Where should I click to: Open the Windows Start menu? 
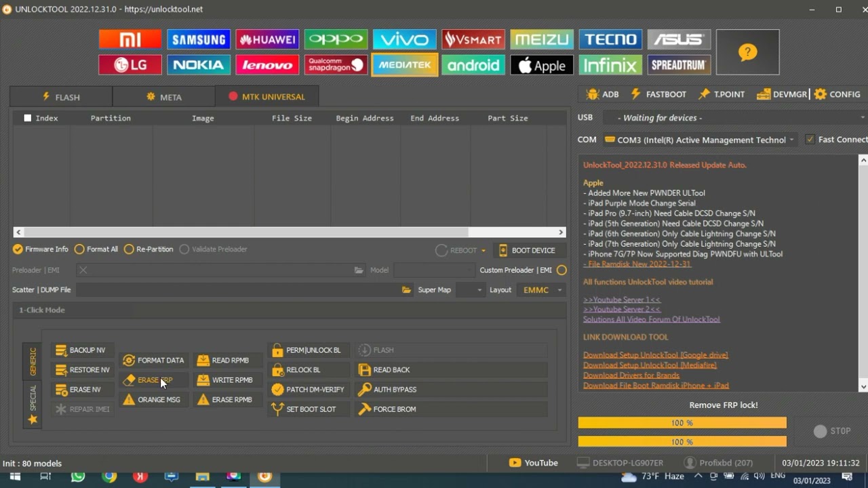(15, 476)
